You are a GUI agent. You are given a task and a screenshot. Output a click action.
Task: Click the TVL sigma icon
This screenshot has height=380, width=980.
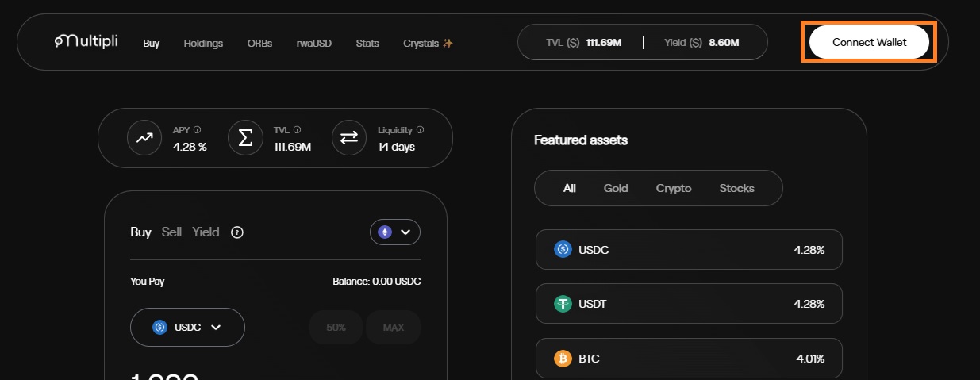tap(245, 138)
